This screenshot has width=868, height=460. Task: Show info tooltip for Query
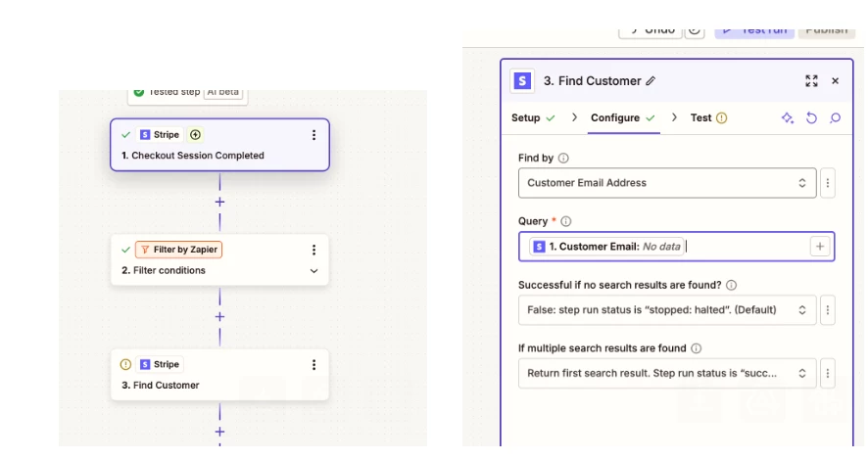pyautogui.click(x=565, y=221)
